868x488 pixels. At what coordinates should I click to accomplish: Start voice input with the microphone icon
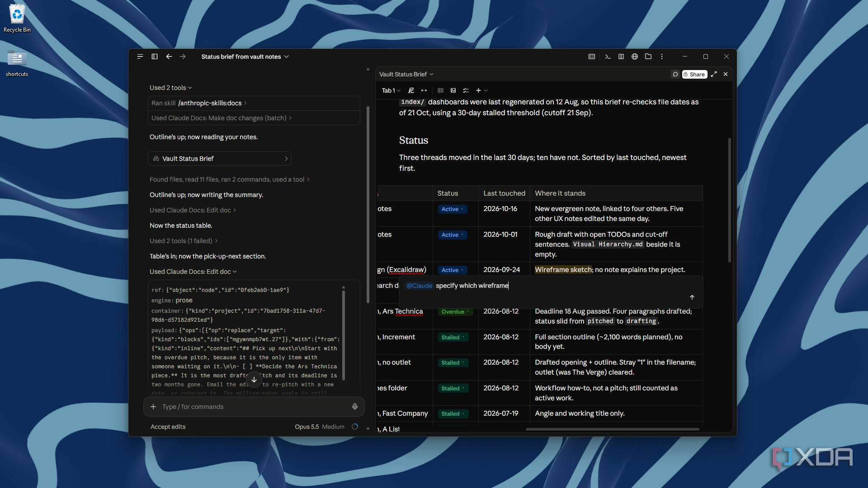tap(355, 407)
